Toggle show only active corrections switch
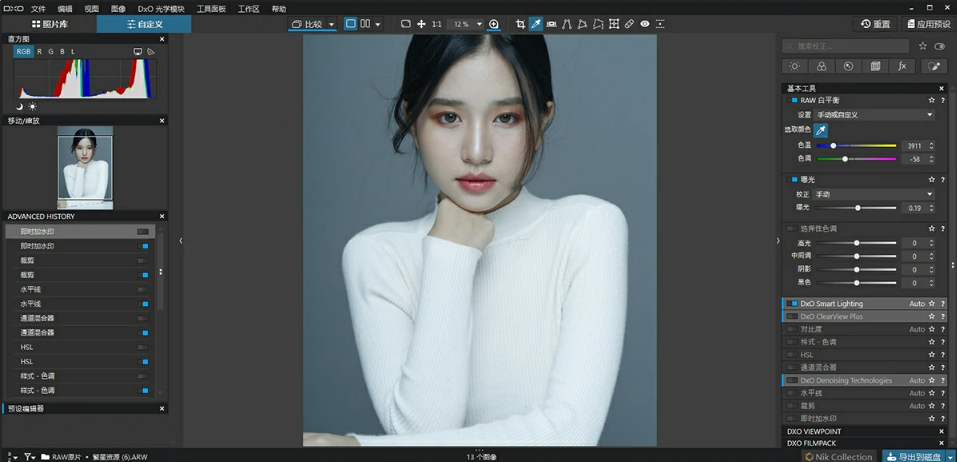This screenshot has height=462, width=957. (x=939, y=46)
